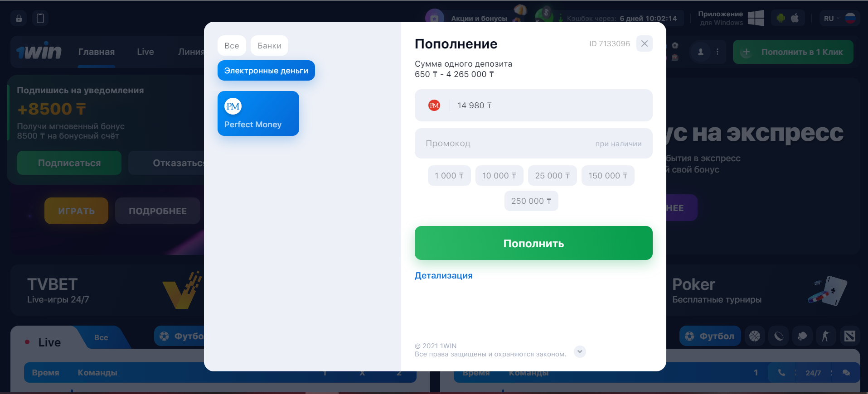Viewport: 868px width, 394px height.
Task: Open the user profile icon
Action: coord(701,52)
